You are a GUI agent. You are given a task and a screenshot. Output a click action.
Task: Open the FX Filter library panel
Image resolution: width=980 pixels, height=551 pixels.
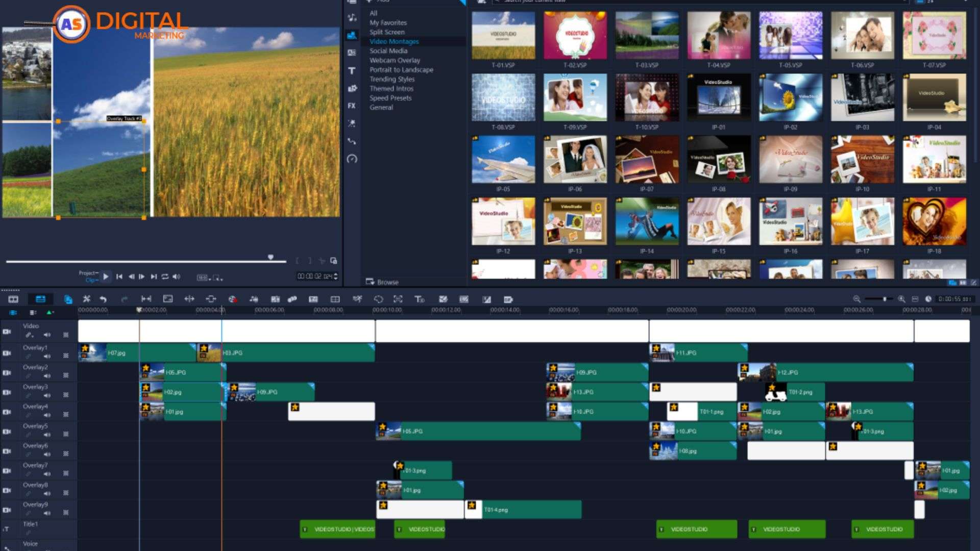[x=352, y=106]
